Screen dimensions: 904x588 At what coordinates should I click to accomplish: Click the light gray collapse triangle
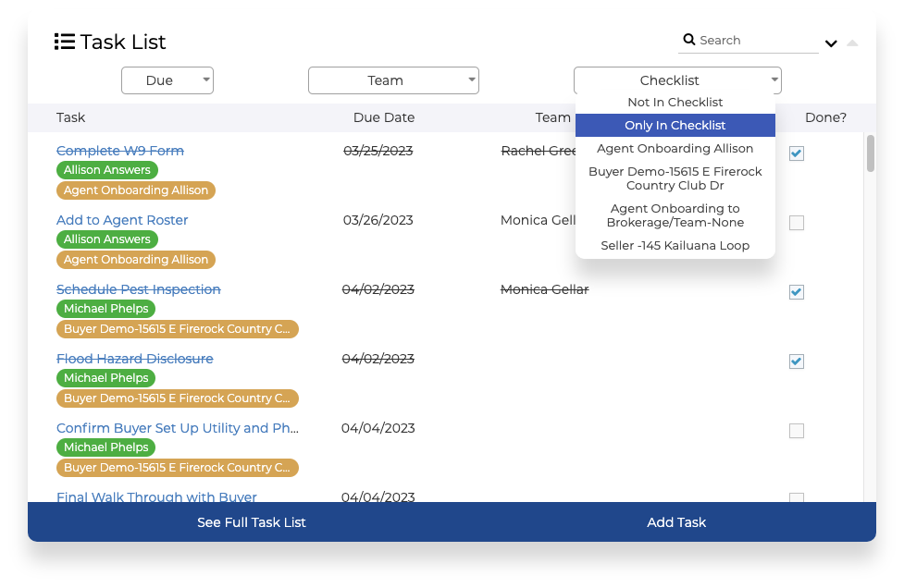852,43
